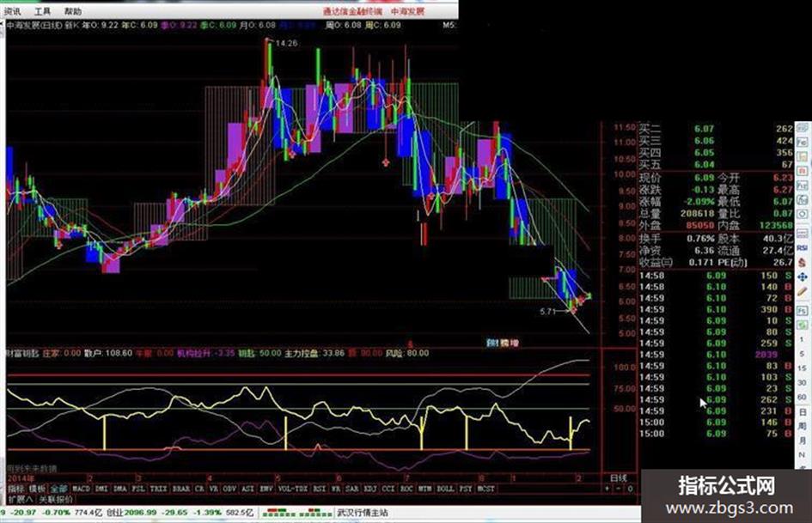Switch indicator to VR

(213, 489)
